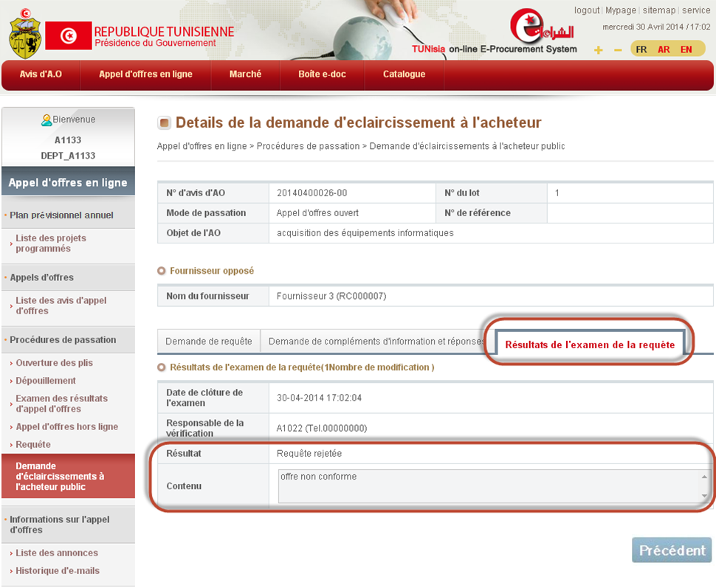Open Liste des annonces in sidebar
The image size is (716, 588).
(x=57, y=553)
